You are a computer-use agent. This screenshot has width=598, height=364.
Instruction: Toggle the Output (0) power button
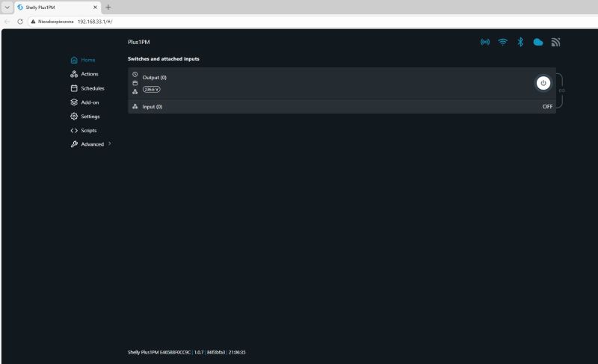543,83
